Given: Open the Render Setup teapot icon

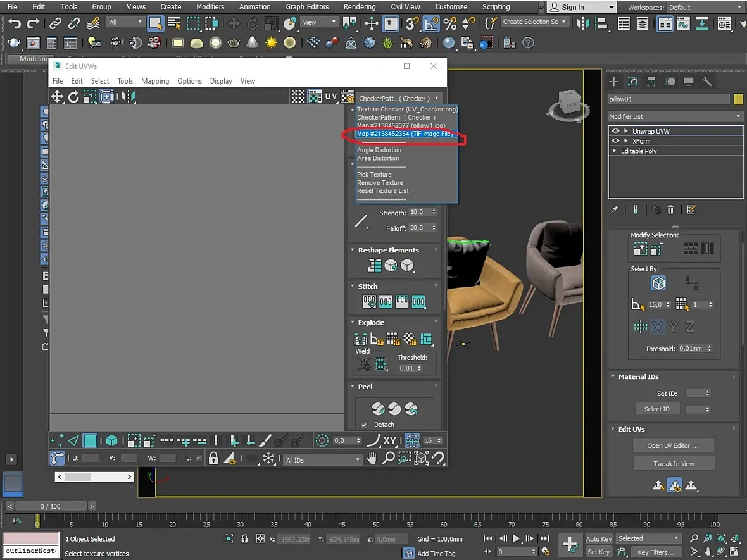Looking at the screenshot, I should pos(14,43).
